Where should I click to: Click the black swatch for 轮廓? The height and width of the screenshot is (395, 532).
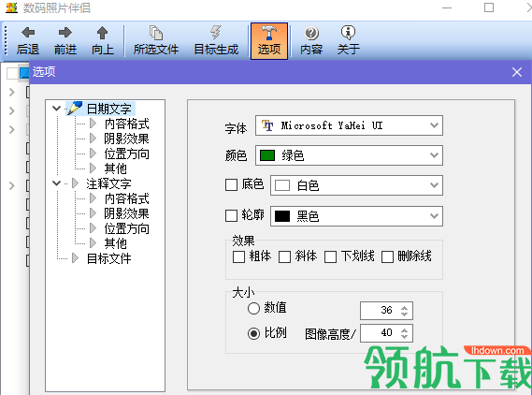(282, 216)
